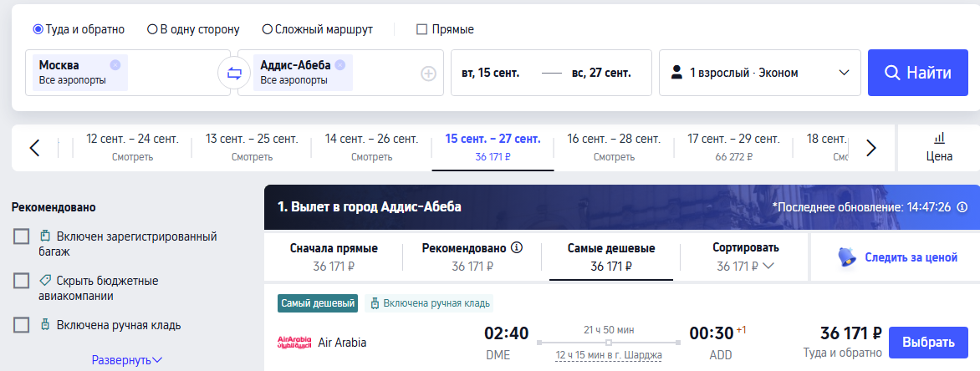Viewport: 980px width, 371px height.
Task: Switch to Сначала прямые tab
Action: (x=334, y=257)
